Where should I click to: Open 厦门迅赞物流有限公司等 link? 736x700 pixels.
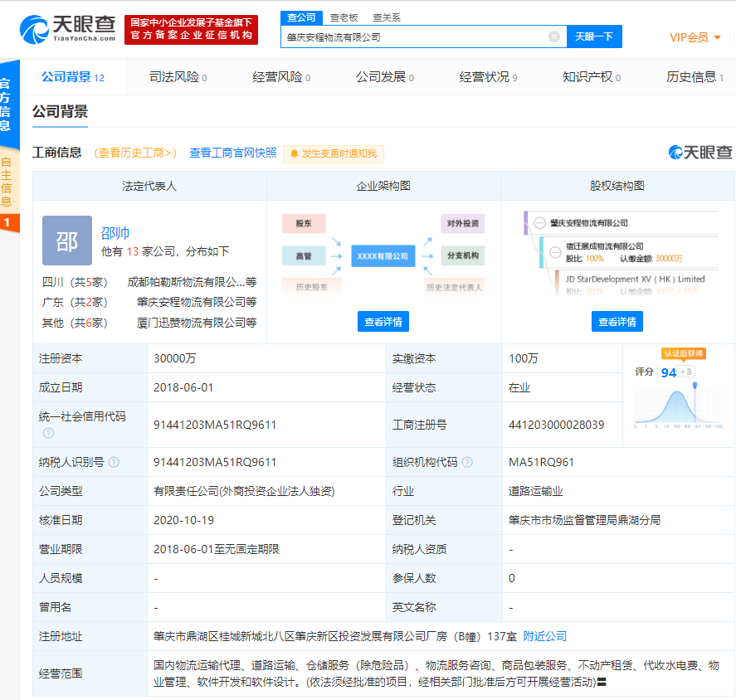[x=197, y=323]
